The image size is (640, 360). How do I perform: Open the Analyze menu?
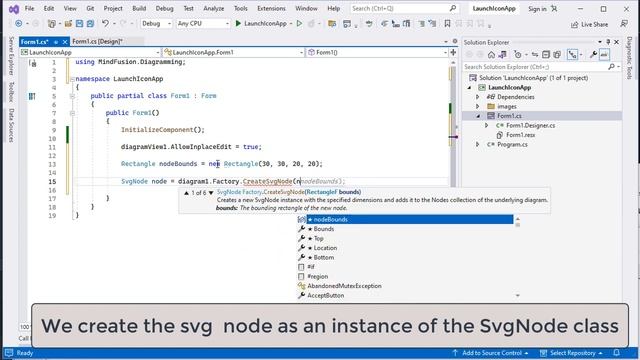point(213,8)
